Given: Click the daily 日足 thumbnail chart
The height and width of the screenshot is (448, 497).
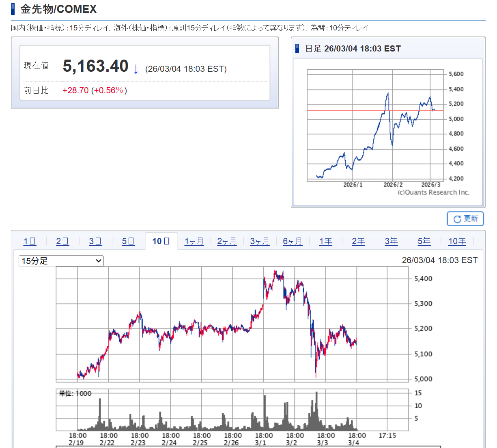Looking at the screenshot, I should point(375,126).
